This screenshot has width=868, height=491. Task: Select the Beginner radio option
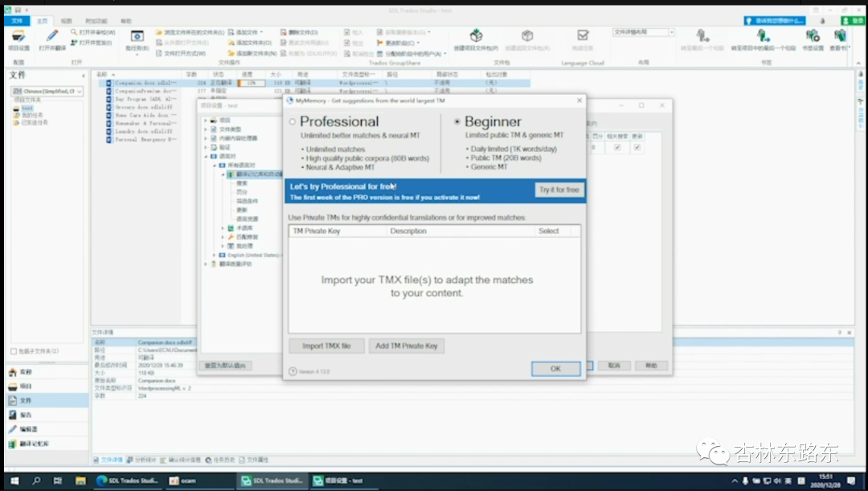(457, 121)
